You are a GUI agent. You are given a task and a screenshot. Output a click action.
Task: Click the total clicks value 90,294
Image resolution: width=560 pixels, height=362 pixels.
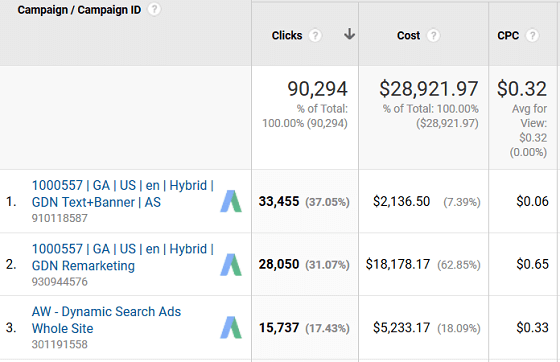[x=318, y=89]
